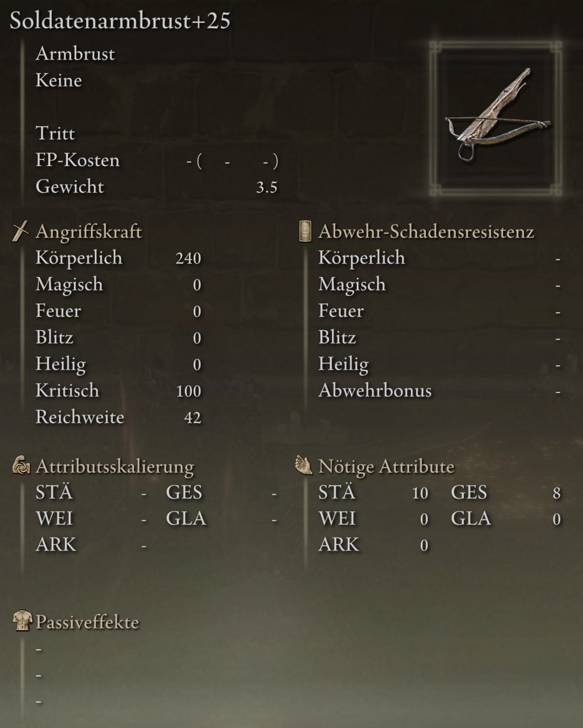Click the flexed arm Attributsskalierung icon
583x728 pixels.
click(x=21, y=465)
